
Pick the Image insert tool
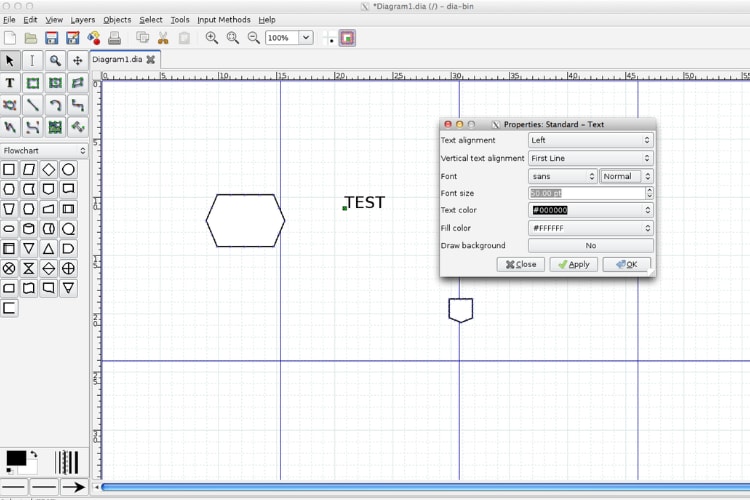click(55, 127)
